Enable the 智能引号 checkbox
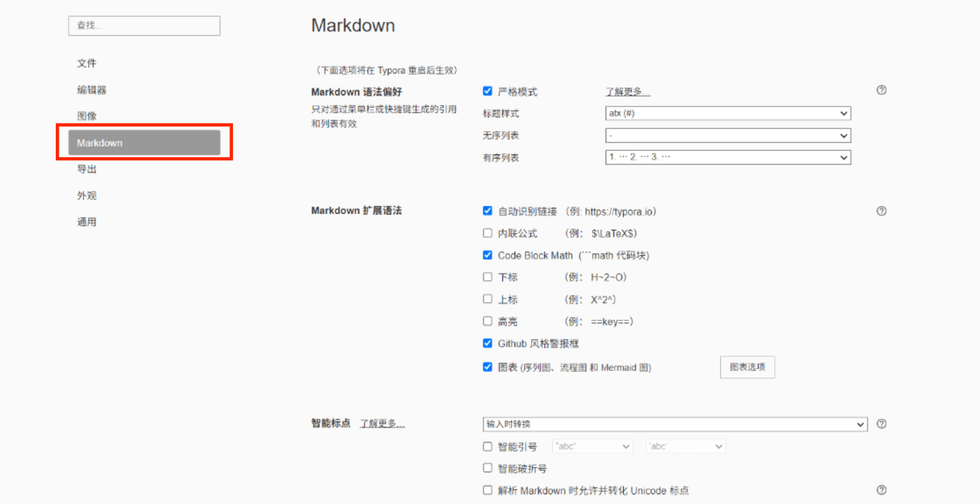The width and height of the screenshot is (980, 504). [x=487, y=446]
